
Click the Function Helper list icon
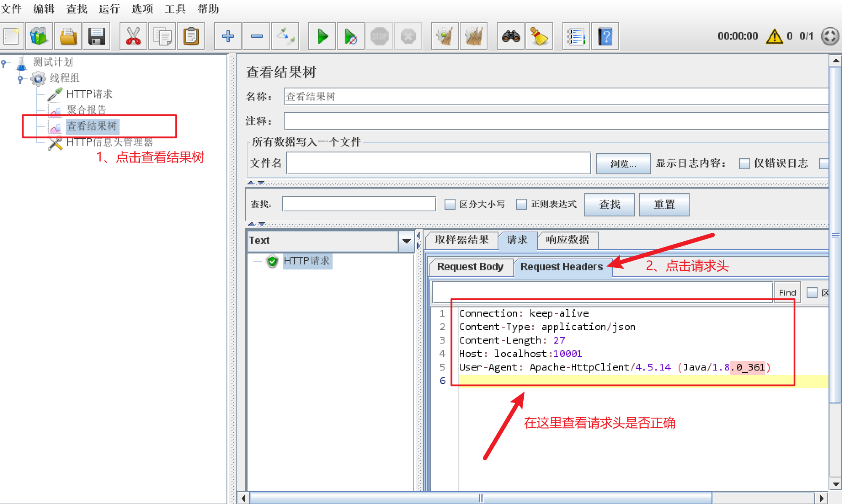[x=576, y=37]
